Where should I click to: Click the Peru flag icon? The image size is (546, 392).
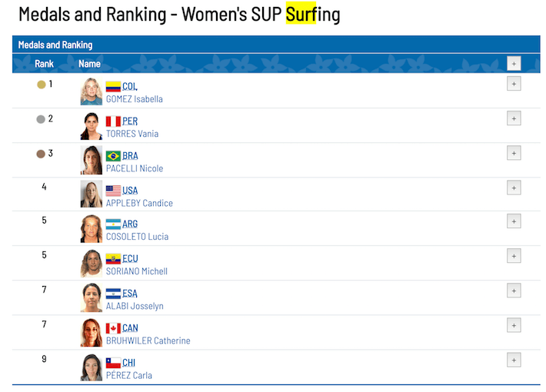(x=113, y=121)
